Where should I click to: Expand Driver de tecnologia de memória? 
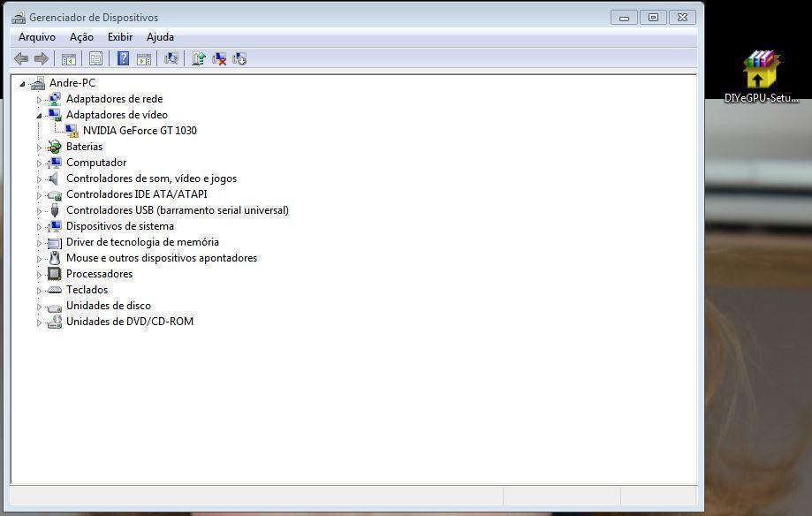39,242
